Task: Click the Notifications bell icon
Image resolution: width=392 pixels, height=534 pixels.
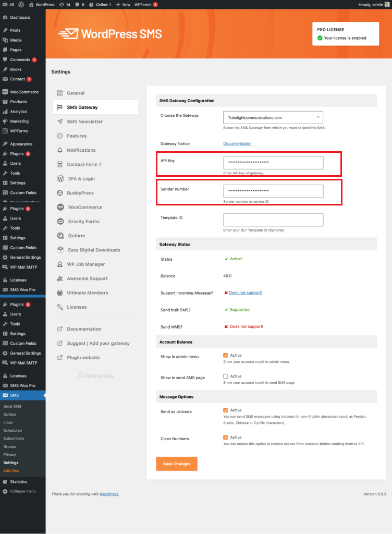Action: (60, 150)
